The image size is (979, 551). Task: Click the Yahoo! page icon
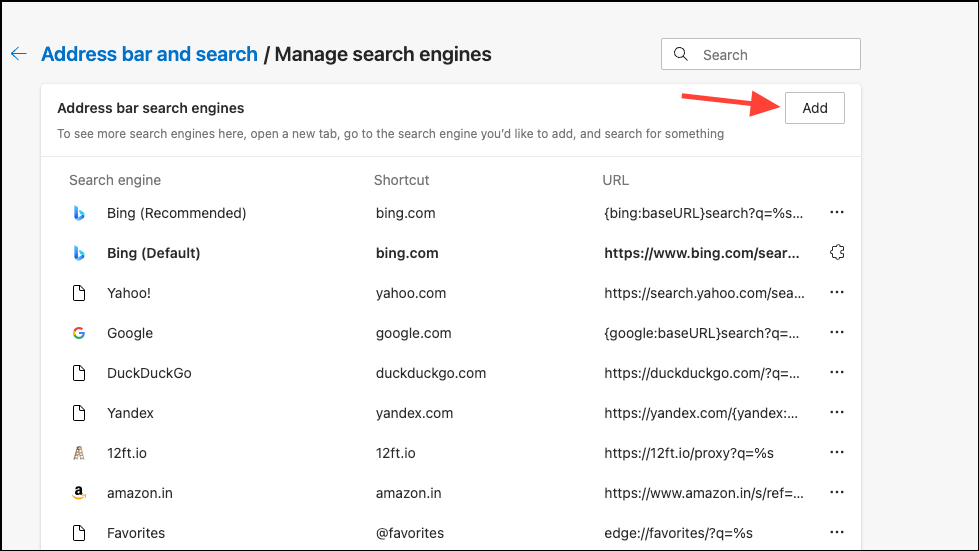click(x=79, y=293)
